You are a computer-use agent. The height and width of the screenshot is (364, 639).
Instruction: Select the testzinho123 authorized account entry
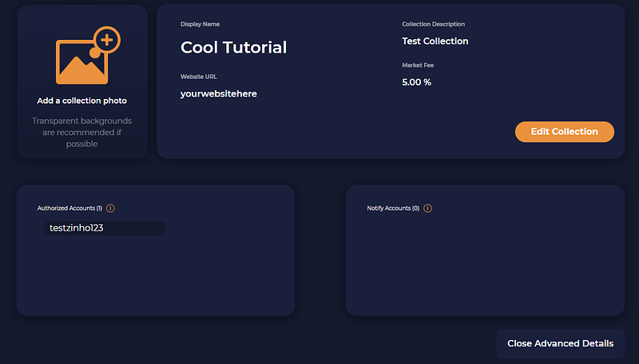click(105, 228)
